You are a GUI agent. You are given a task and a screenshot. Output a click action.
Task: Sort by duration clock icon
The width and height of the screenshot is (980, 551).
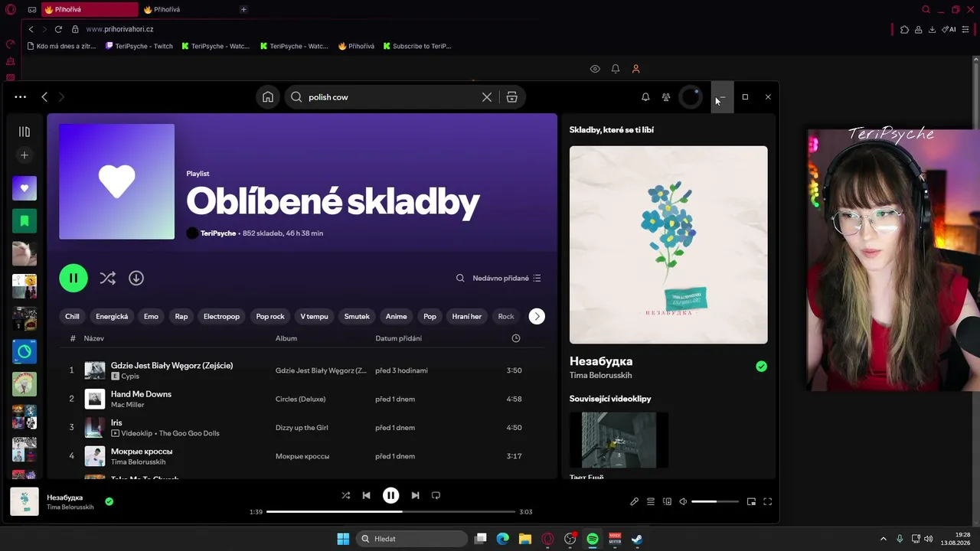click(x=516, y=338)
